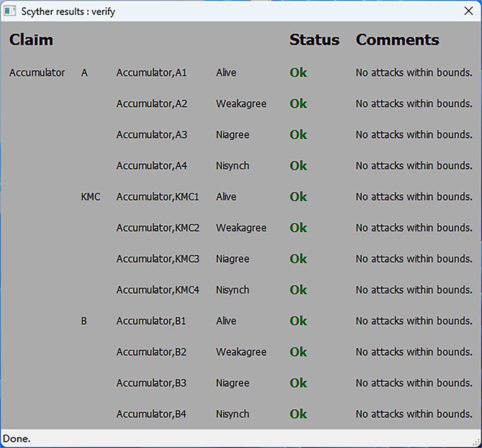Select the KMC role label

[91, 197]
